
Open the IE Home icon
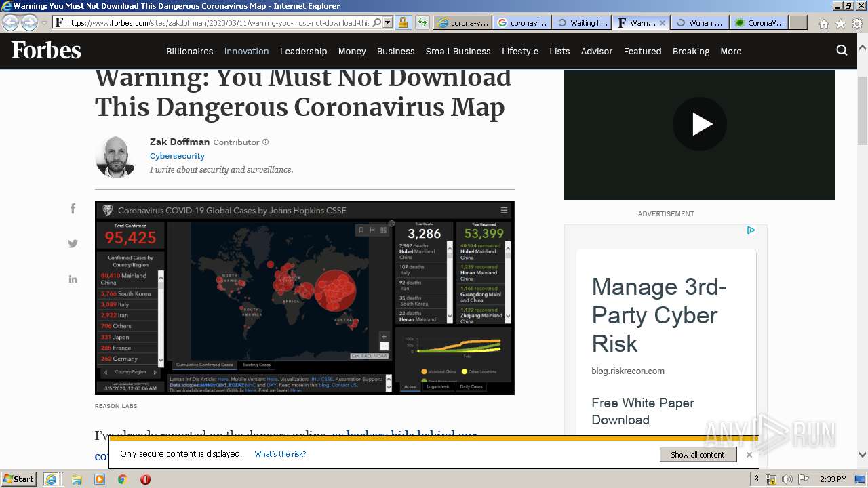pyautogui.click(x=823, y=23)
